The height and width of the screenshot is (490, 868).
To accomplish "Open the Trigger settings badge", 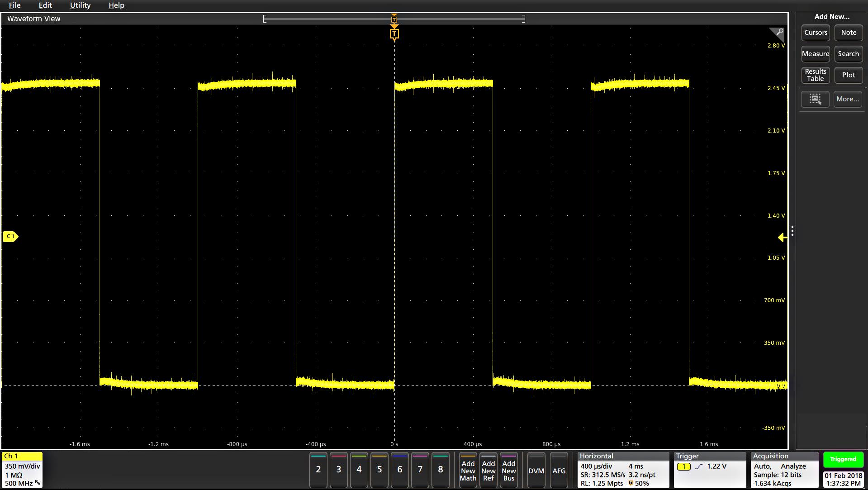I will 710,470.
